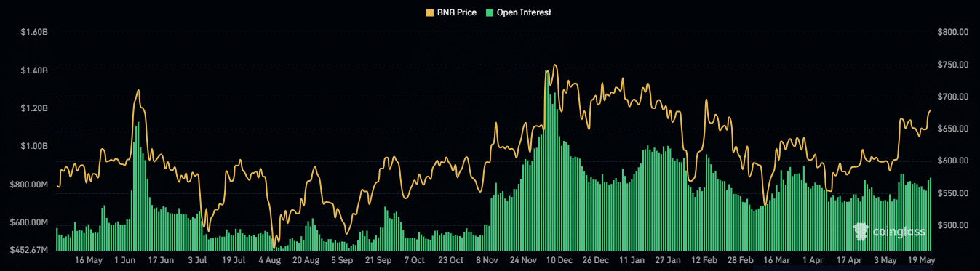Select the $600.00 right axis label
This screenshot has height=271, width=980.
pyautogui.click(x=953, y=161)
